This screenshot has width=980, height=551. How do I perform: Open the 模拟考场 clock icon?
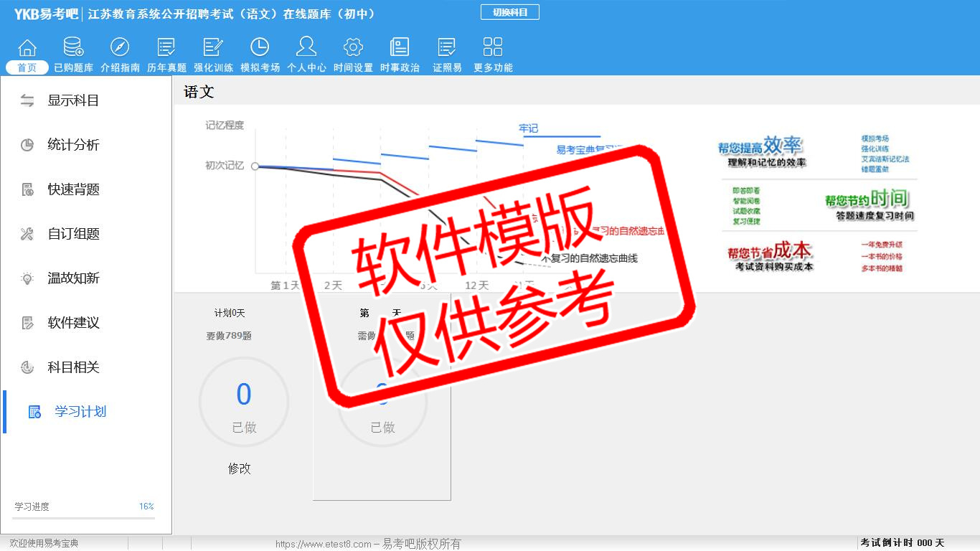click(x=260, y=47)
